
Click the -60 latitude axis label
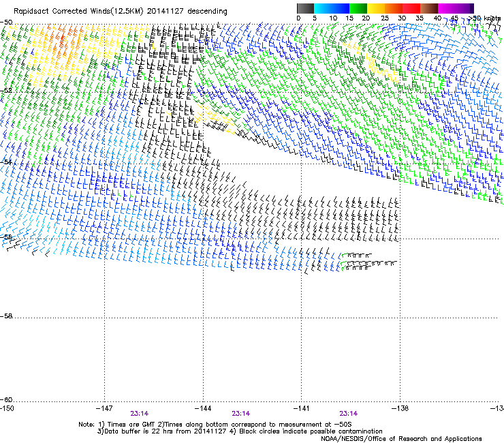[6, 399]
